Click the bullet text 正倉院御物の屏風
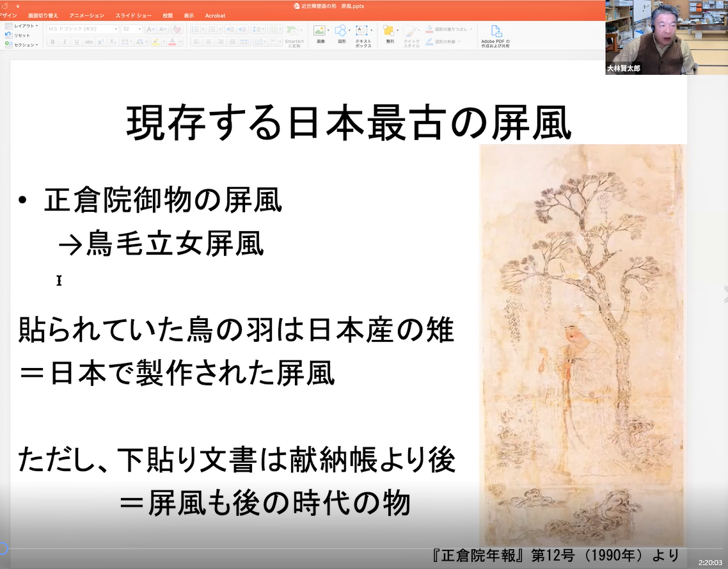 [x=163, y=200]
